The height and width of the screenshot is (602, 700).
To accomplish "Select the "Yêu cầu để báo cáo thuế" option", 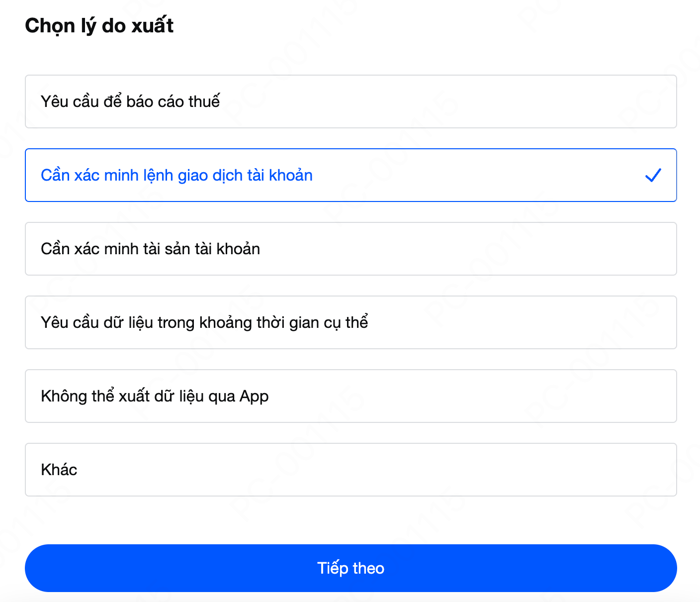I will tap(350, 101).
